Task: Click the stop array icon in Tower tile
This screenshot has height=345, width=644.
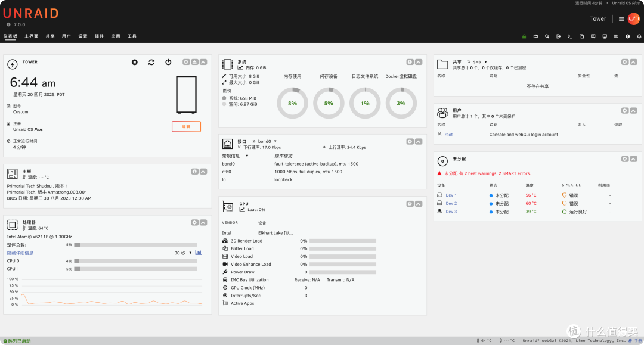Action: point(135,62)
